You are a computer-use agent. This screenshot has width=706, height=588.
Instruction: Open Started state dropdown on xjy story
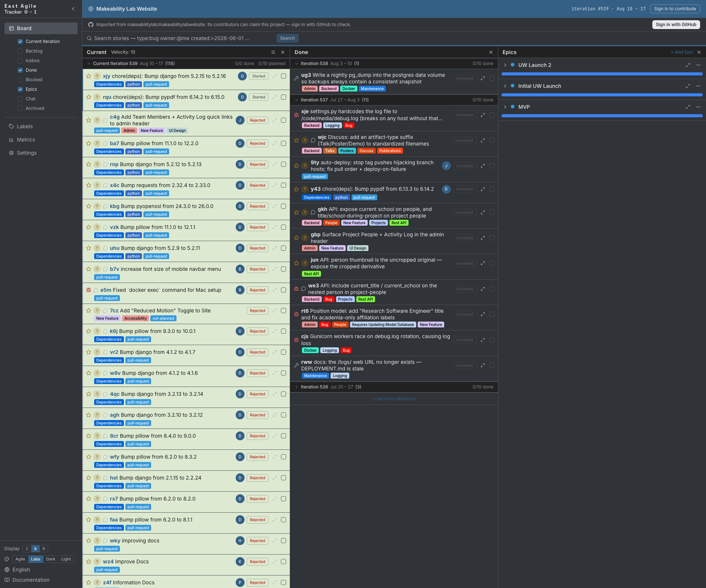(x=259, y=76)
